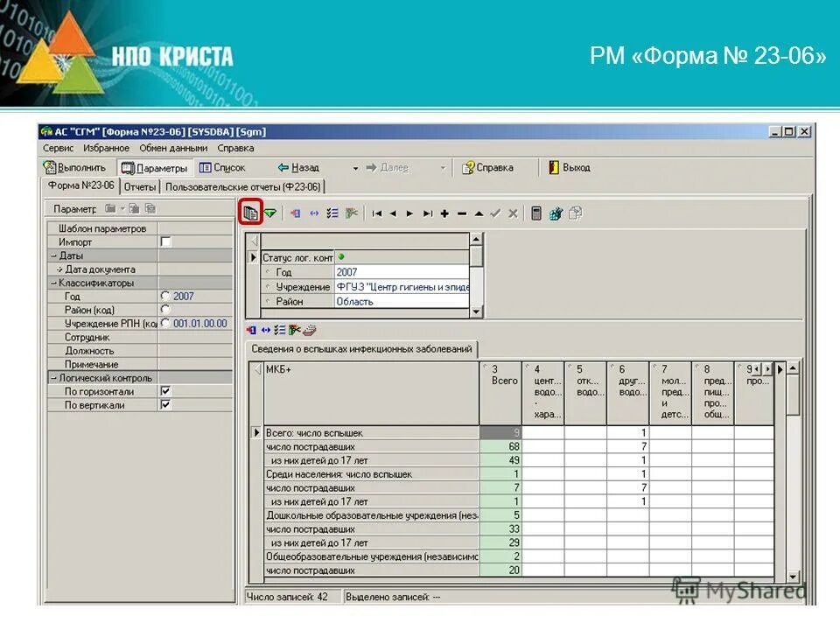This screenshot has width=840, height=630.
Task: Select Сведения о вспышках инфекционных заболеваний tab
Action: [361, 349]
